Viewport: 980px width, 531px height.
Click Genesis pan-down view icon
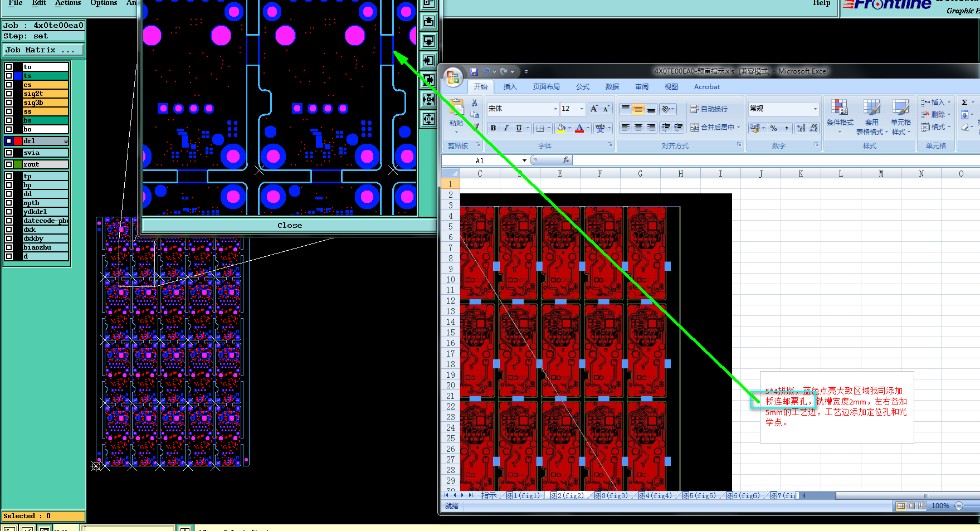point(428,41)
